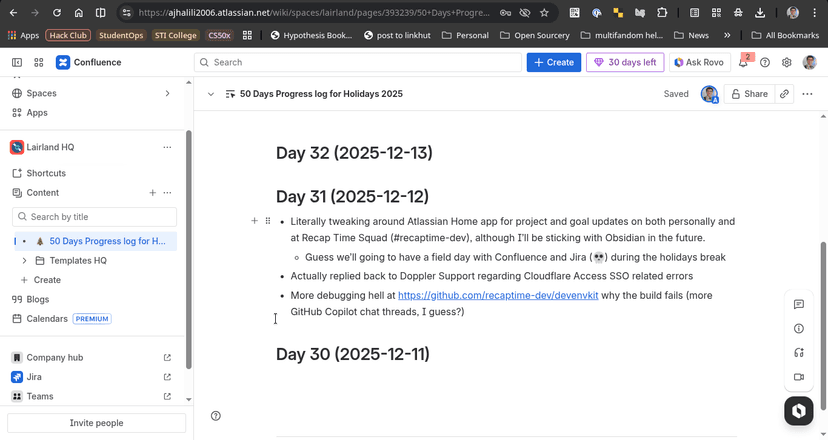828x440 pixels.
Task: Open the app switcher grid icon
Action: [x=39, y=62]
